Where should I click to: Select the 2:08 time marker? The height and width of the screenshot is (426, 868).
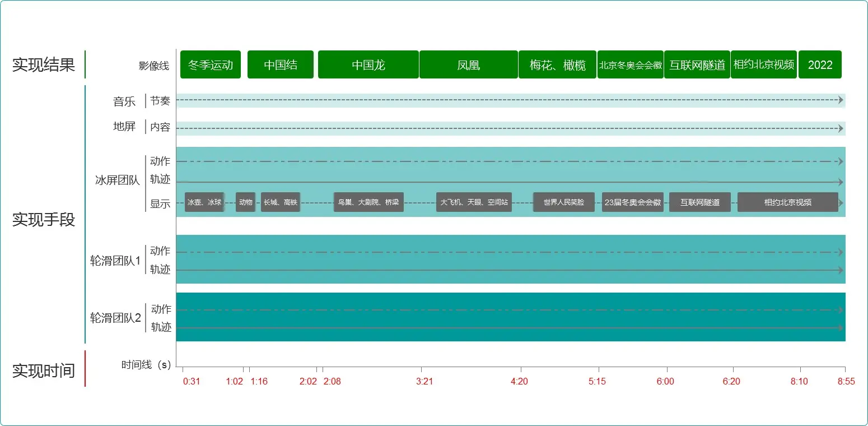pyautogui.click(x=332, y=381)
